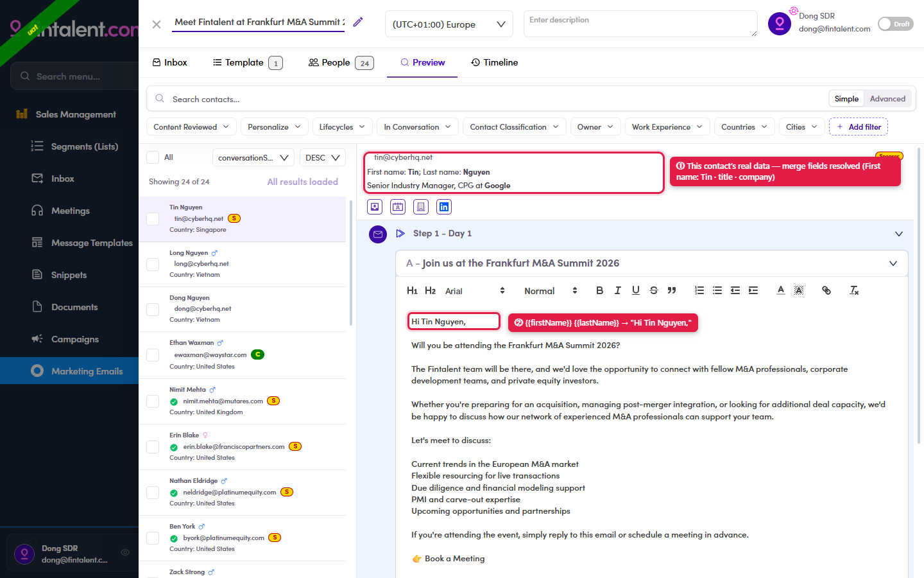Image resolution: width=924 pixels, height=578 pixels.
Task: Select the checkbox for Tin Nguyen
Action: coord(153,219)
